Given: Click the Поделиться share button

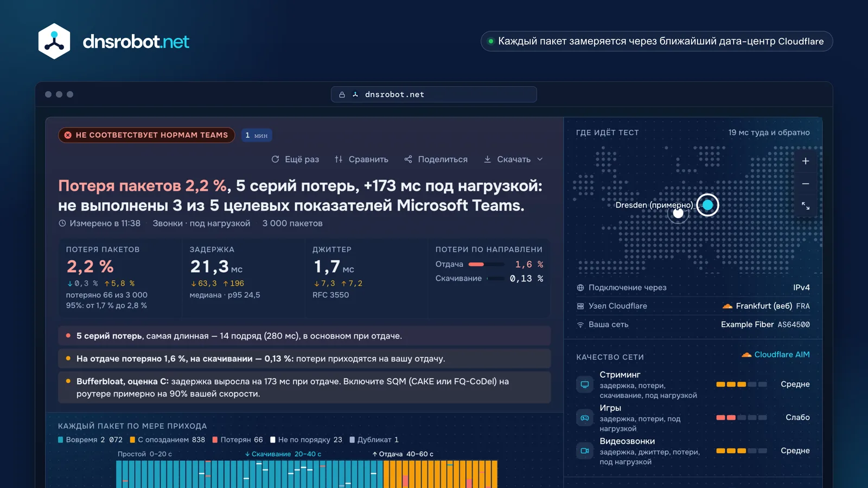Looking at the screenshot, I should 436,159.
